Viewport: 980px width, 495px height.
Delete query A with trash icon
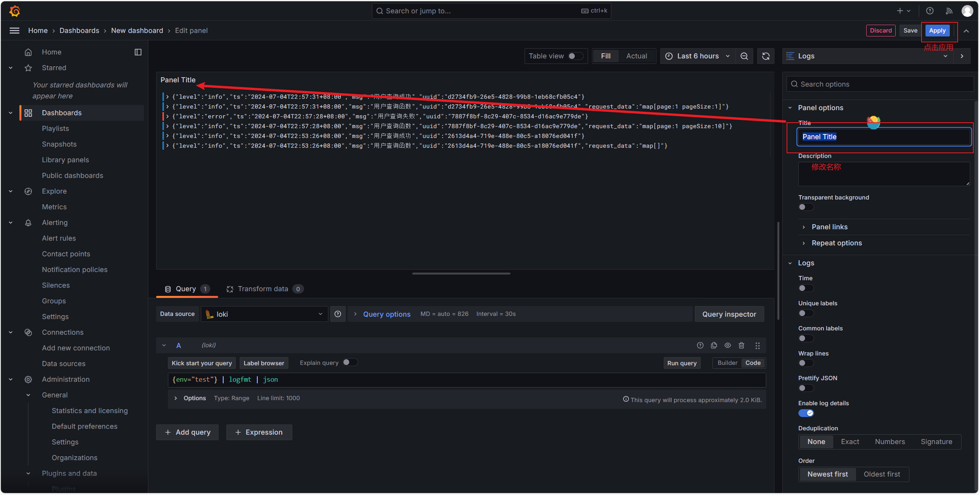click(x=741, y=345)
